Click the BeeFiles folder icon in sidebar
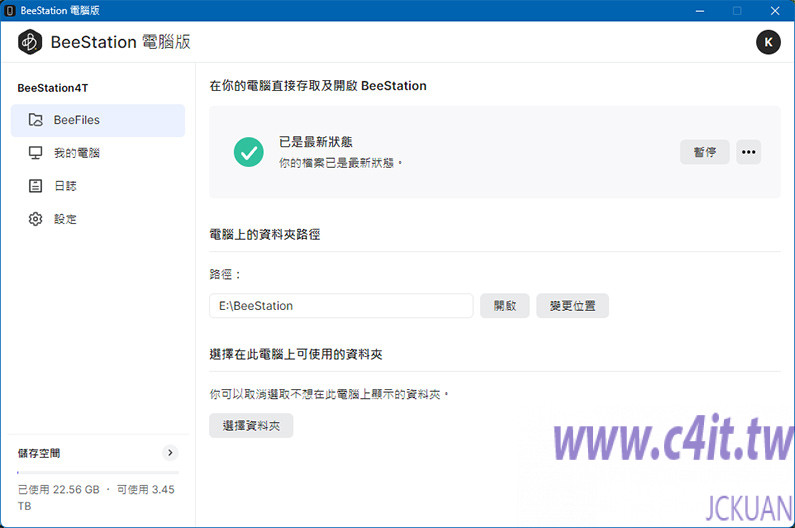795x528 pixels. 35,120
